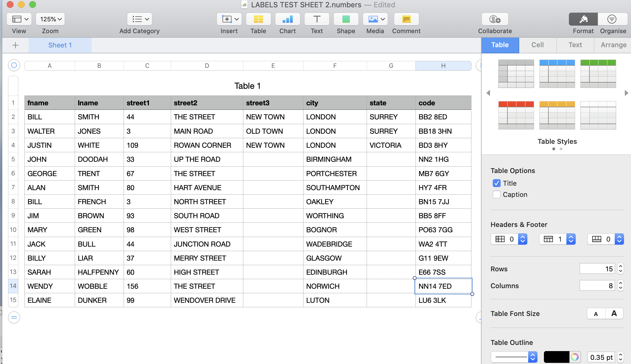The height and width of the screenshot is (364, 631).
Task: Click the Table toolbar icon
Action: tap(258, 19)
